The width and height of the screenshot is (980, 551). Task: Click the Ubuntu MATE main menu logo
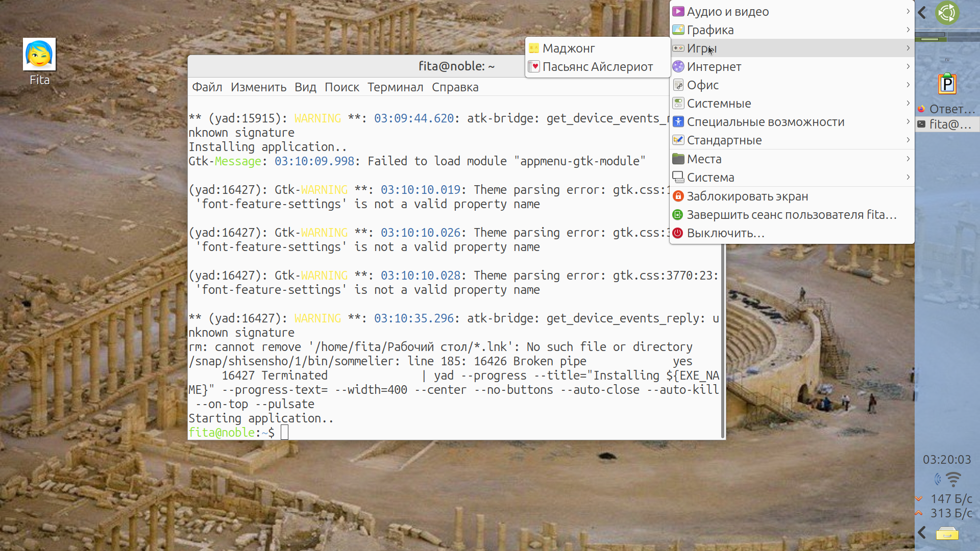pos(947,13)
